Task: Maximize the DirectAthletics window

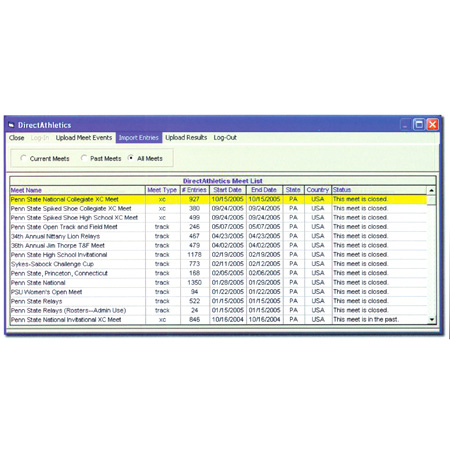Action: pyautogui.click(x=419, y=125)
